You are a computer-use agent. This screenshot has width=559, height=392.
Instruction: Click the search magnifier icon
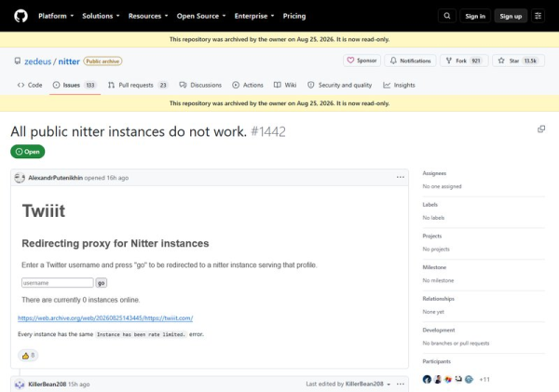coord(447,16)
